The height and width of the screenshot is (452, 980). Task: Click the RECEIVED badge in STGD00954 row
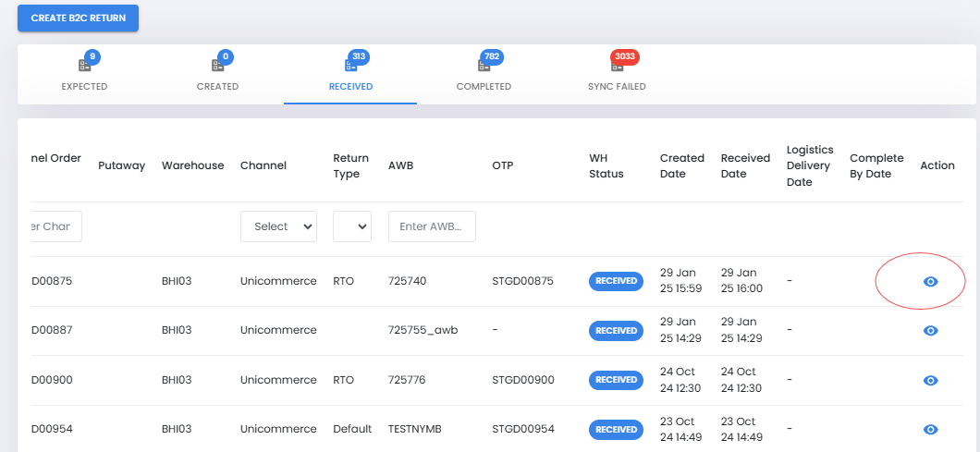pos(617,430)
